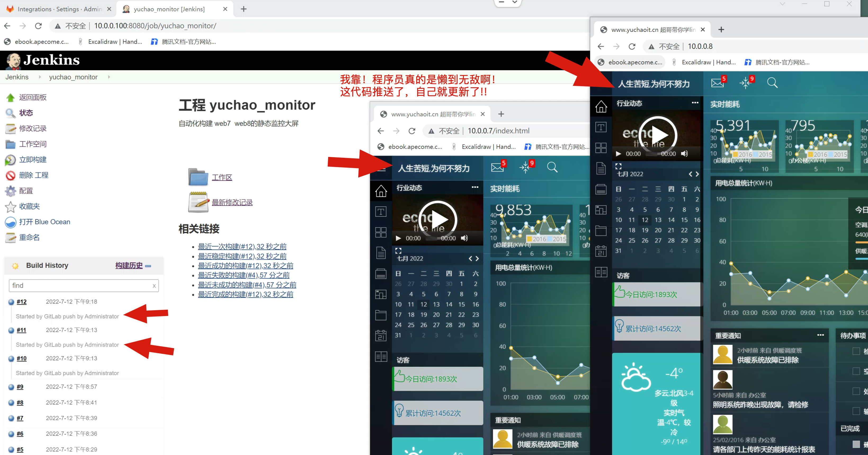Click yuchao_monitor in the Jenkins breadcrumb
Viewport: 868px width, 455px height.
point(73,77)
